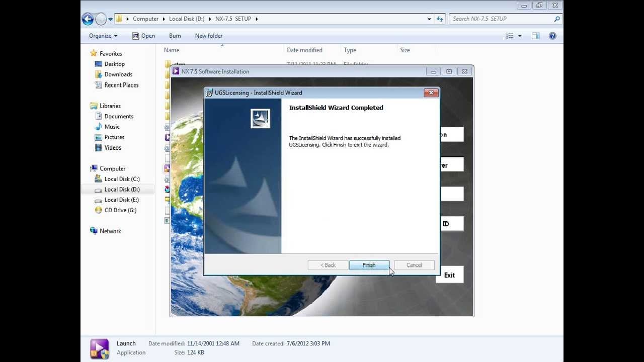Image resolution: width=644 pixels, height=362 pixels.
Task: Click New folder in Explorer toolbar
Action: (209, 36)
